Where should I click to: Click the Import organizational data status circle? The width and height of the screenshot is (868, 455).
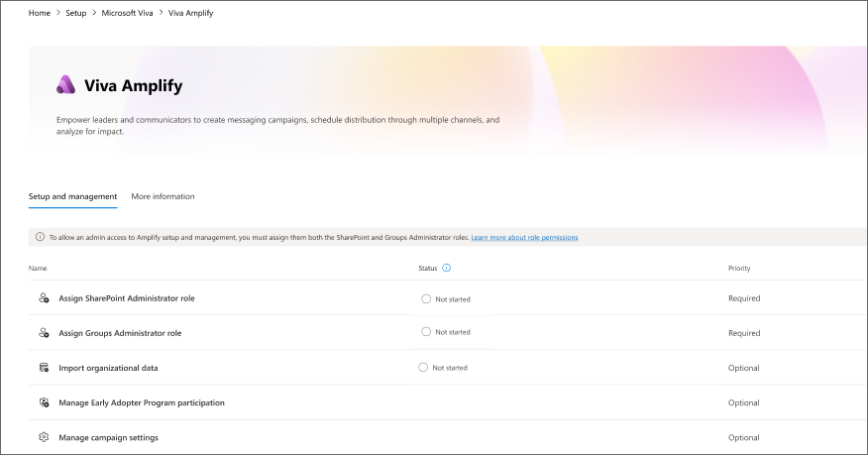[423, 367]
